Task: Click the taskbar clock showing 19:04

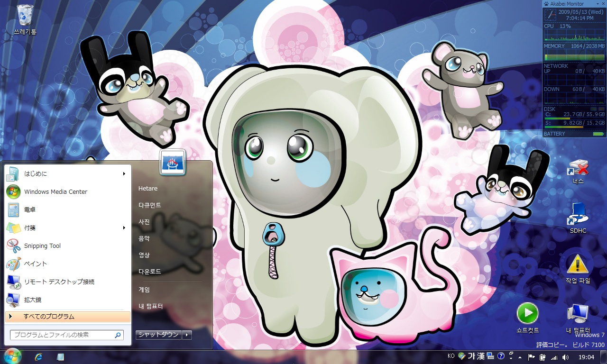Action: [x=586, y=357]
